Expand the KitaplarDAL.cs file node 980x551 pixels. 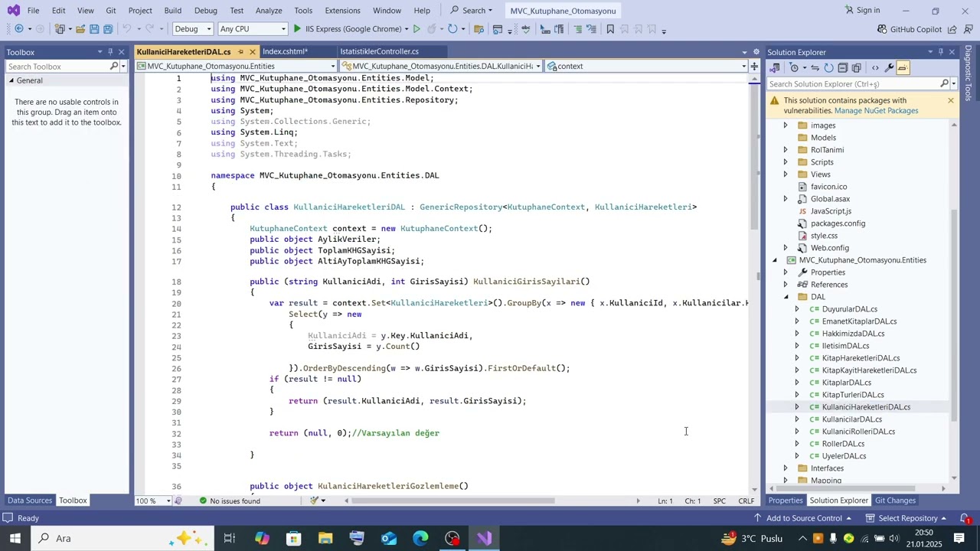coord(797,383)
